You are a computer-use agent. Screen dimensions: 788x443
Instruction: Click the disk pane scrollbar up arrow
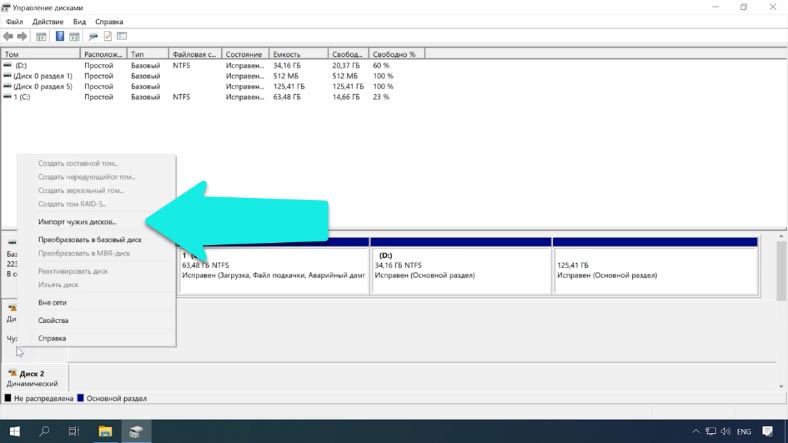click(x=781, y=237)
